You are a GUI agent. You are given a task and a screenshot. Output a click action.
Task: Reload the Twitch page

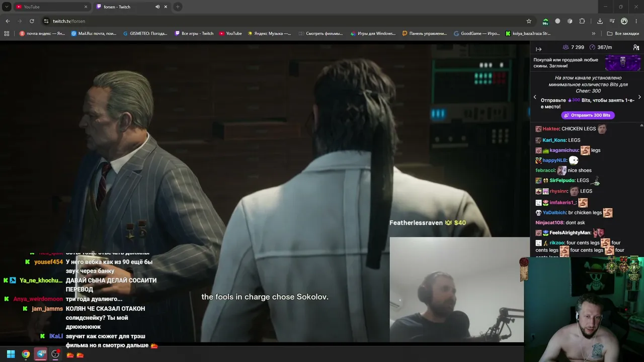pos(32,21)
